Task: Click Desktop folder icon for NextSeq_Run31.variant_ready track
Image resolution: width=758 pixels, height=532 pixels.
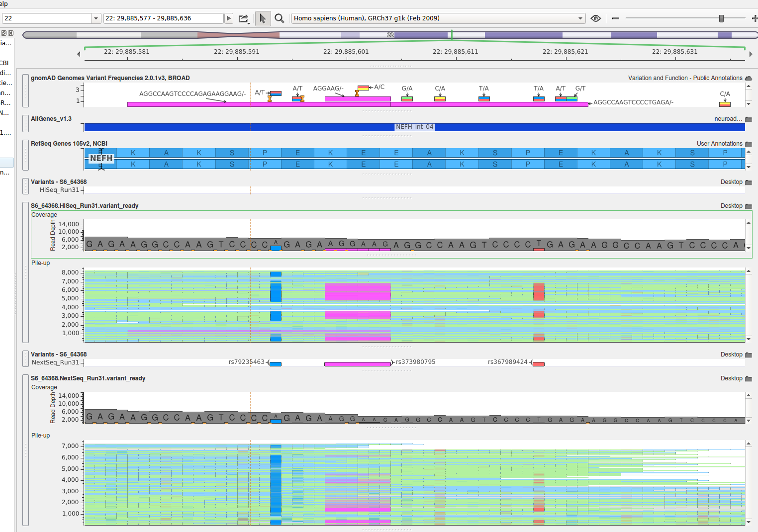Action: coord(749,379)
